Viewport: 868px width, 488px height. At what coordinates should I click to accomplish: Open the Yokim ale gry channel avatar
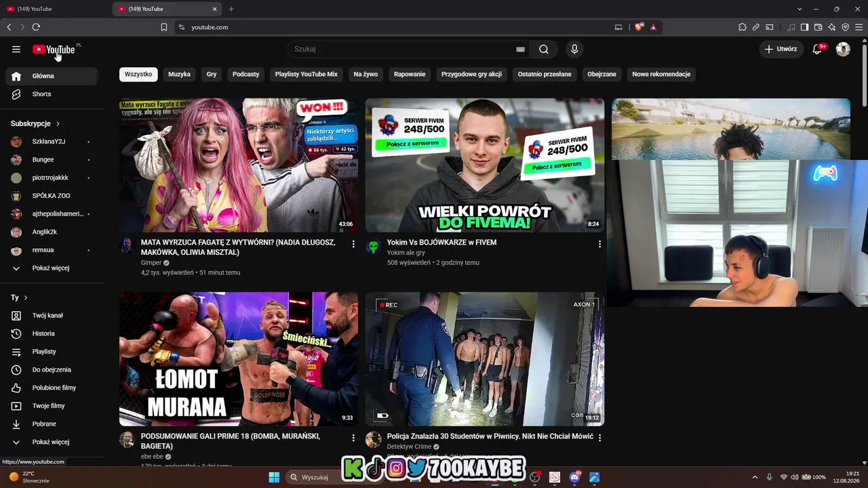pyautogui.click(x=373, y=245)
